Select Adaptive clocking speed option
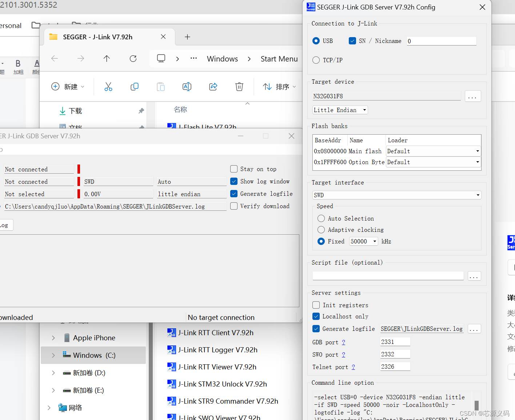The height and width of the screenshot is (420, 515). click(321, 230)
